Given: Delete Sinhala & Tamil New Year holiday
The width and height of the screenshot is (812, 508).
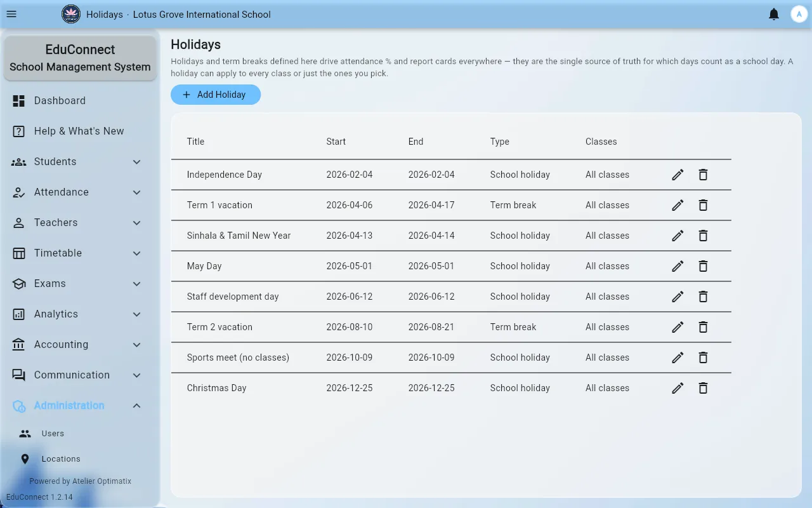Looking at the screenshot, I should 703,236.
